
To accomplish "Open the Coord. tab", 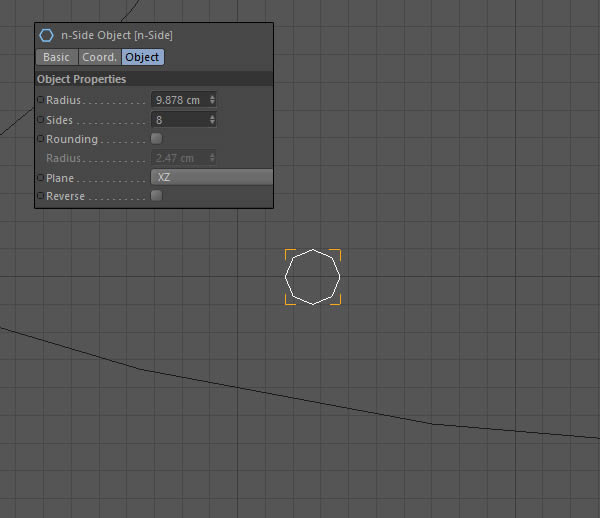I will tap(99, 57).
